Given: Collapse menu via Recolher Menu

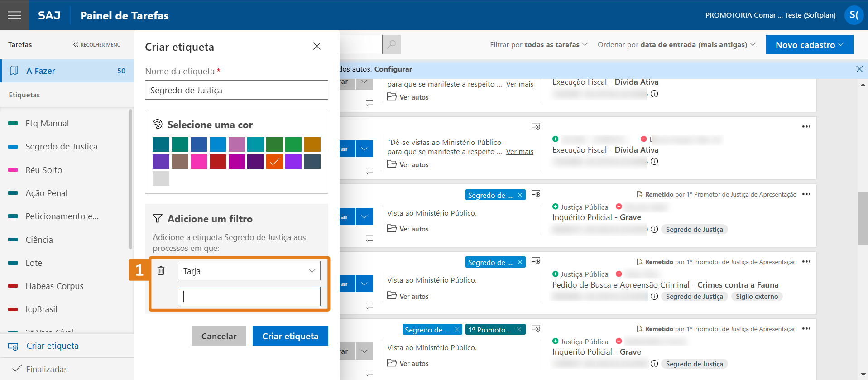Looking at the screenshot, I should click(x=97, y=45).
